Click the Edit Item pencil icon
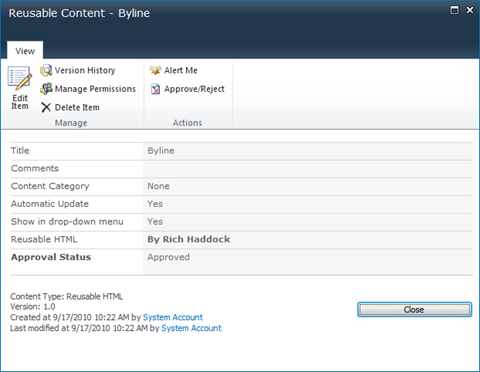The height and width of the screenshot is (372, 480). click(x=19, y=78)
